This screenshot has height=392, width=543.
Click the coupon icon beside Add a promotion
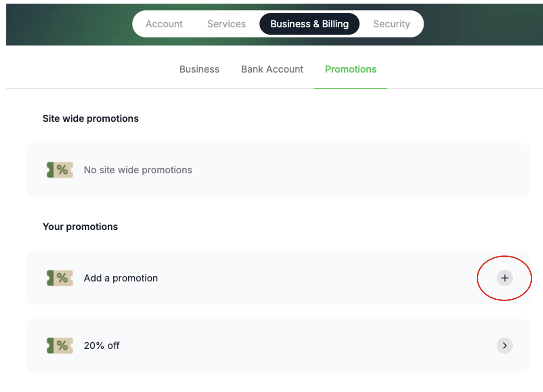(60, 278)
